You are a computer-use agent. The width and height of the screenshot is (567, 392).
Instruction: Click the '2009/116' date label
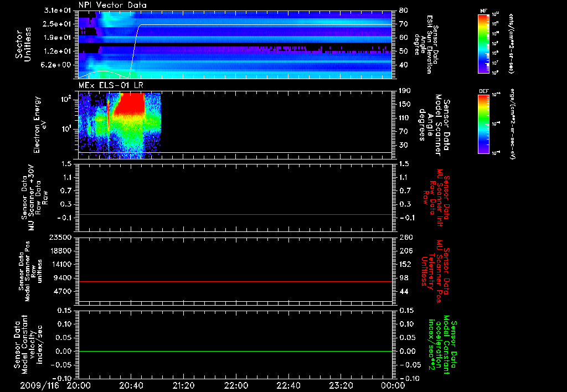tap(39, 385)
